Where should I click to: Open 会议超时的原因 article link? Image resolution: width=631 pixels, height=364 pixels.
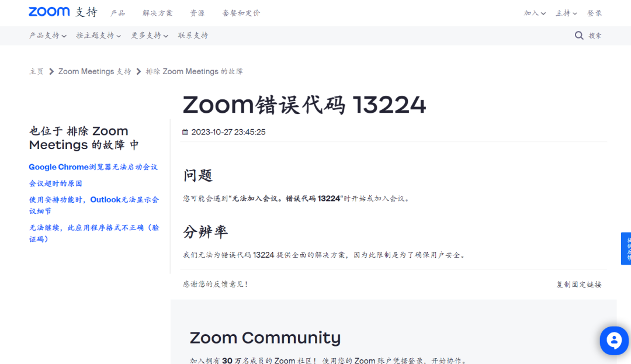coord(56,183)
